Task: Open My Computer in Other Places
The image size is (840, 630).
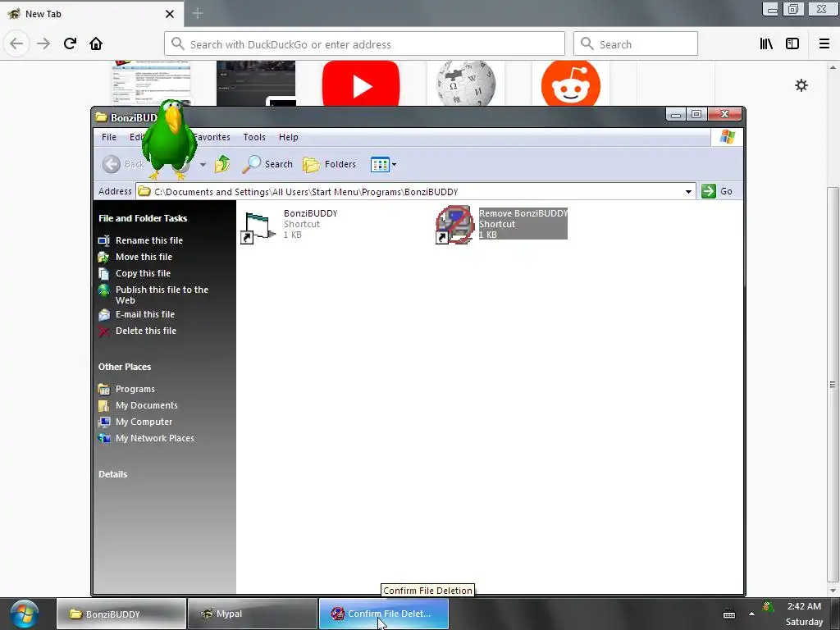Action: [x=144, y=422]
